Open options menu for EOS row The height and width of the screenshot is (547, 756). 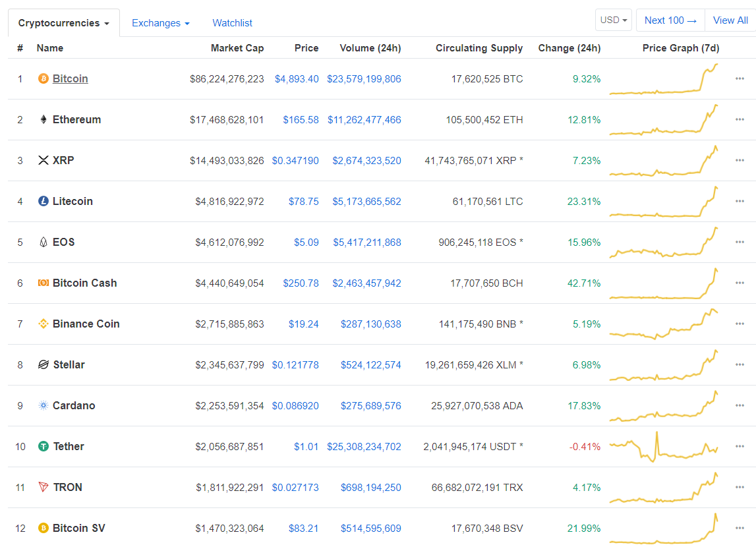point(740,242)
